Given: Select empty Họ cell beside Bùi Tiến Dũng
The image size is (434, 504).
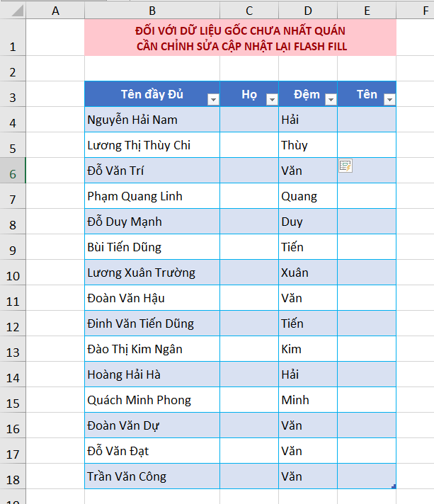Looking at the screenshot, I should pyautogui.click(x=249, y=247).
